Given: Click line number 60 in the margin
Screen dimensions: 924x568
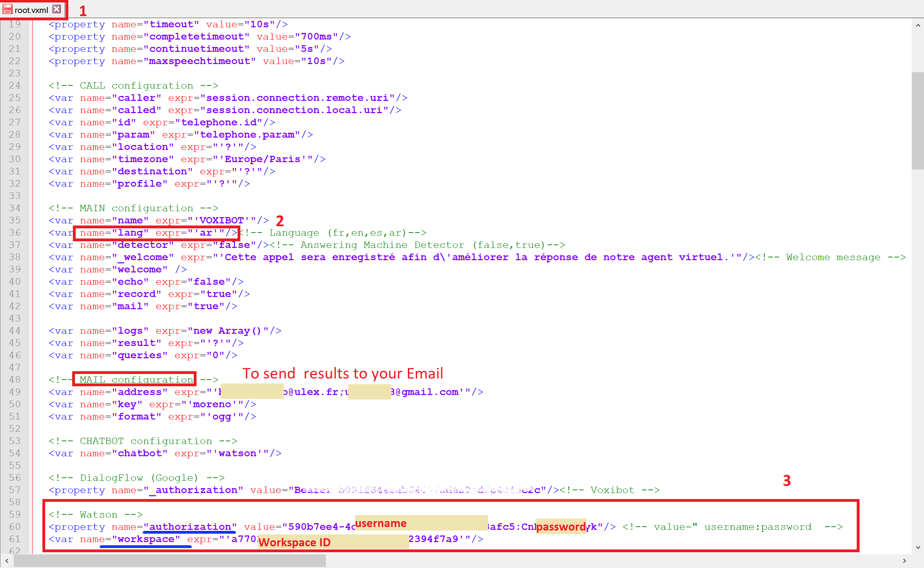Looking at the screenshot, I should pyautogui.click(x=15, y=527).
